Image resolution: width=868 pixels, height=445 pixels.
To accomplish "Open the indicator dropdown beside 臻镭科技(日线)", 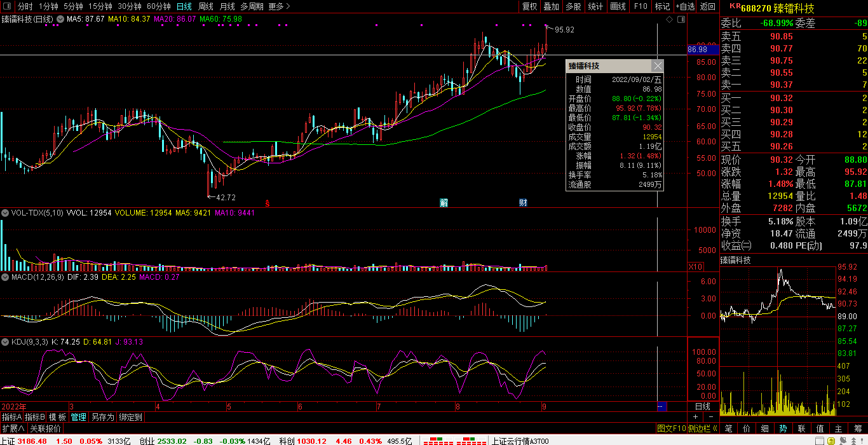I will coord(60,19).
